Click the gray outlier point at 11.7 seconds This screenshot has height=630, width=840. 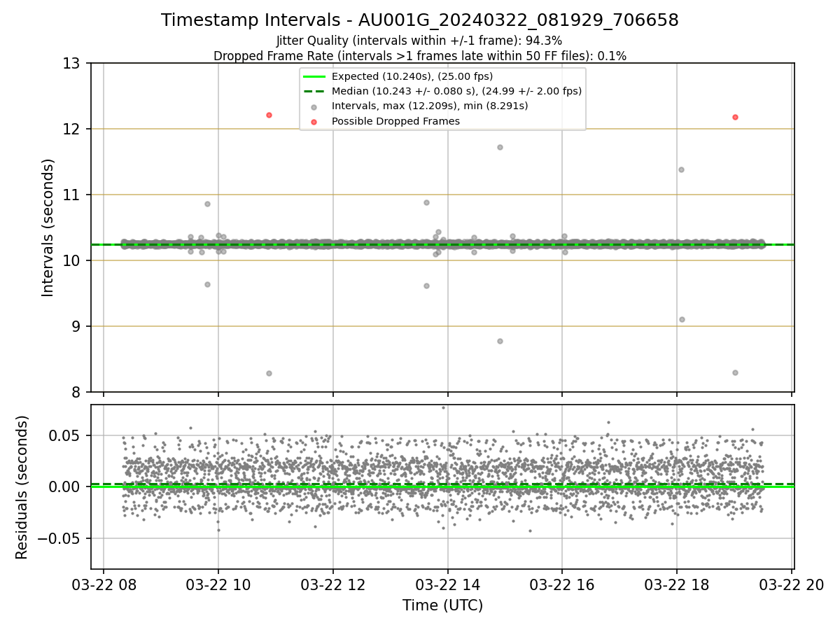point(500,147)
